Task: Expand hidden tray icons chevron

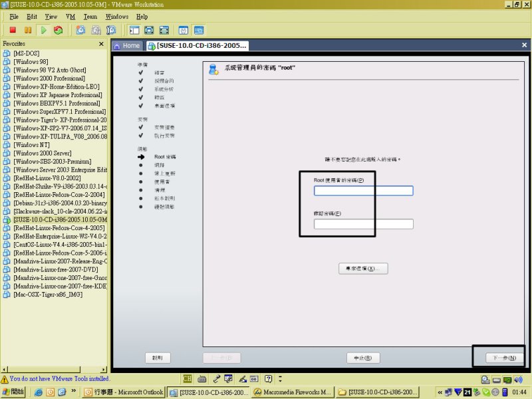Action: pyautogui.click(x=440, y=392)
